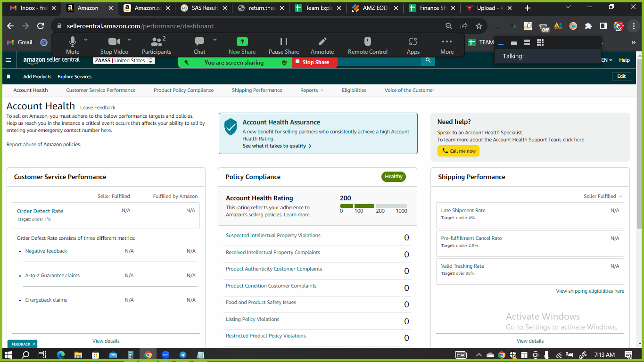Open Zoom Remote Control options
Screen dimensions: 644x362
(368, 46)
